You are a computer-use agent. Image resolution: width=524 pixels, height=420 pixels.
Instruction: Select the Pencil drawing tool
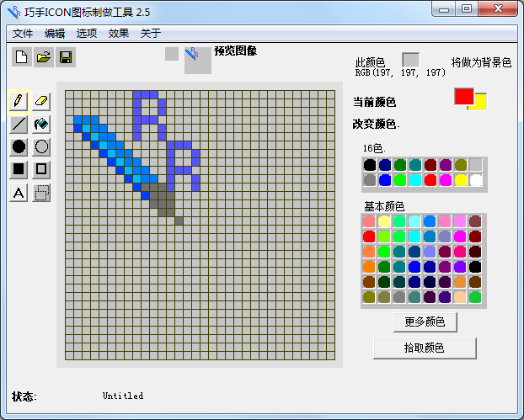19,101
